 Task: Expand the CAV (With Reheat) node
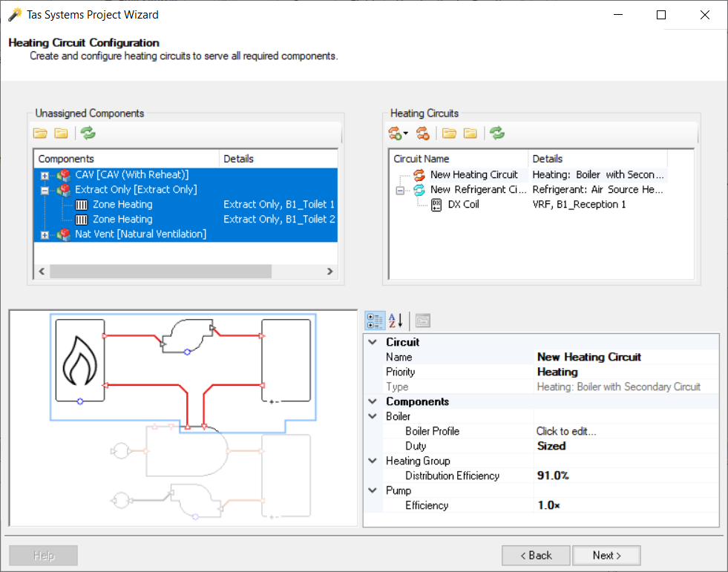coord(45,176)
